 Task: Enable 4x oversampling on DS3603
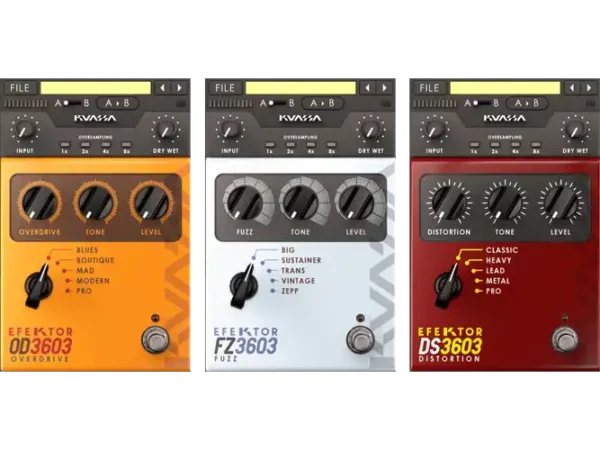point(515,145)
